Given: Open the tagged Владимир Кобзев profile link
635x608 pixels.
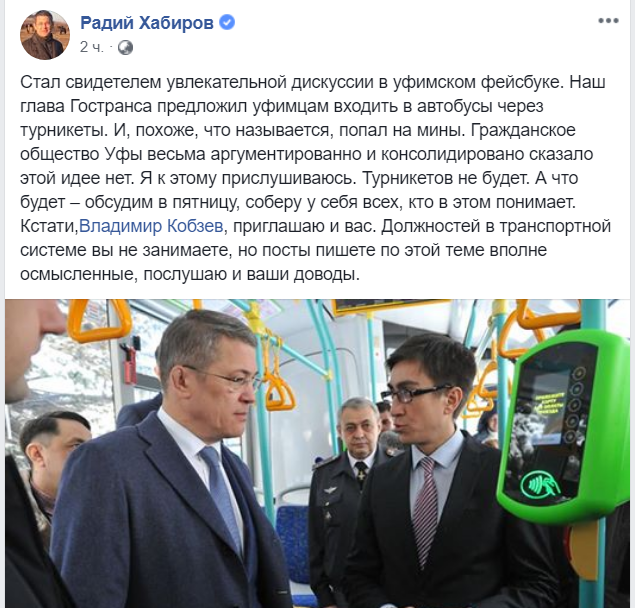Looking at the screenshot, I should click(151, 226).
